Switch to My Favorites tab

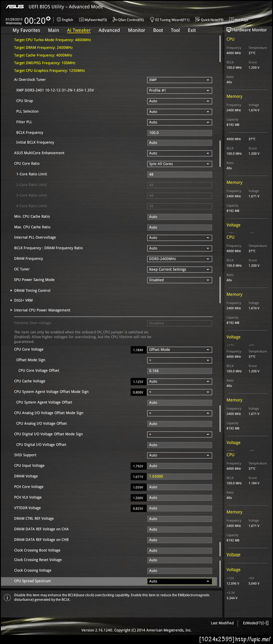(26, 30)
